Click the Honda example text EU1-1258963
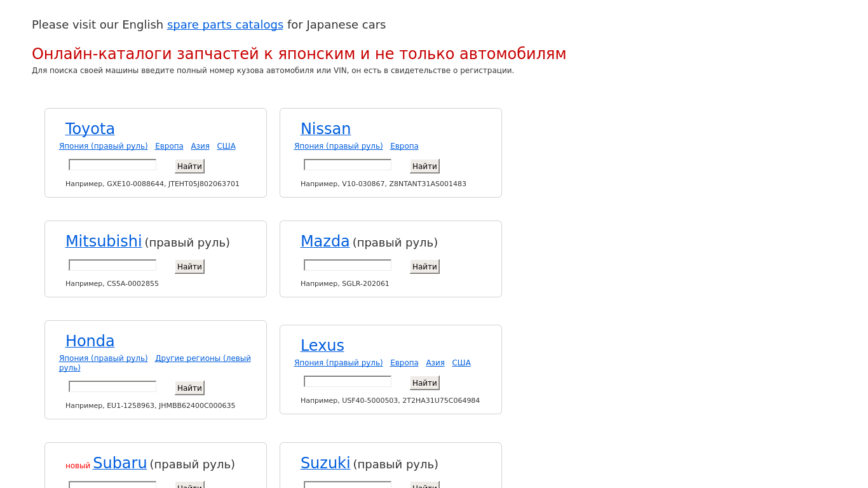 click(x=131, y=406)
